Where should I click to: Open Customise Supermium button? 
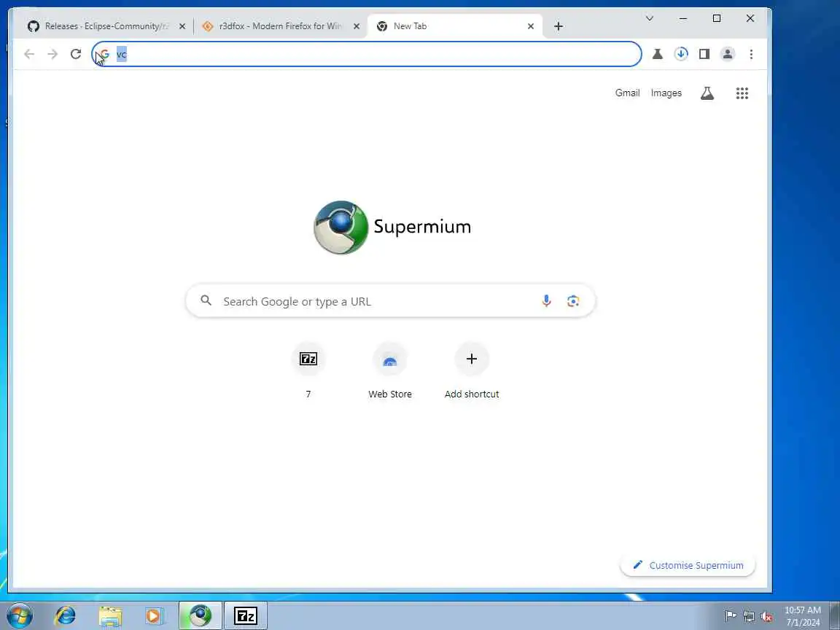tap(688, 565)
